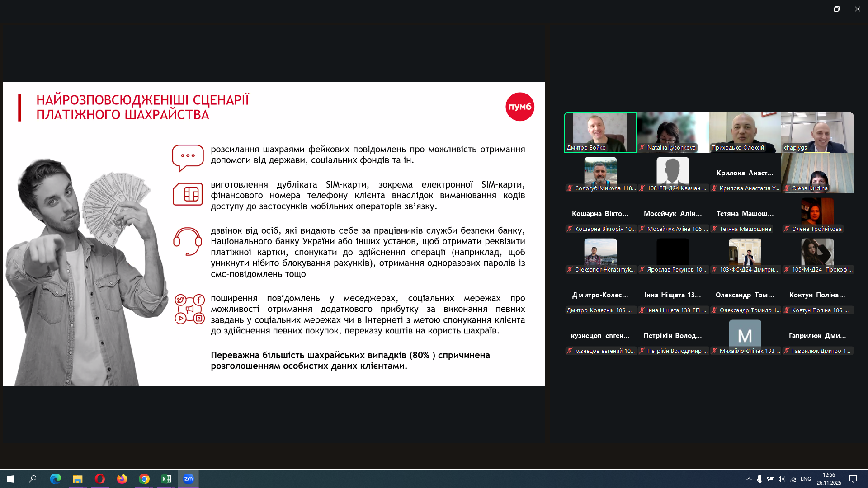This screenshot has height=488, width=868.
Task: Open Microsoft Edge from taskbar
Action: click(x=55, y=479)
